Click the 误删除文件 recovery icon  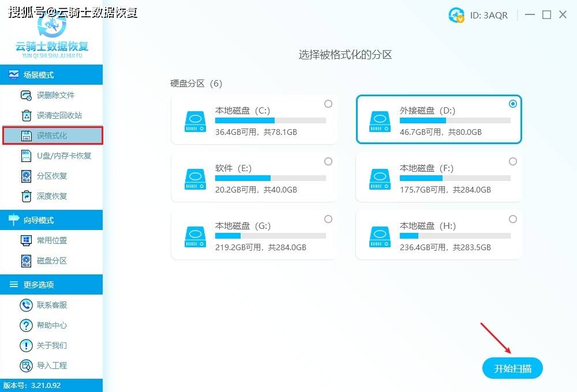point(26,95)
